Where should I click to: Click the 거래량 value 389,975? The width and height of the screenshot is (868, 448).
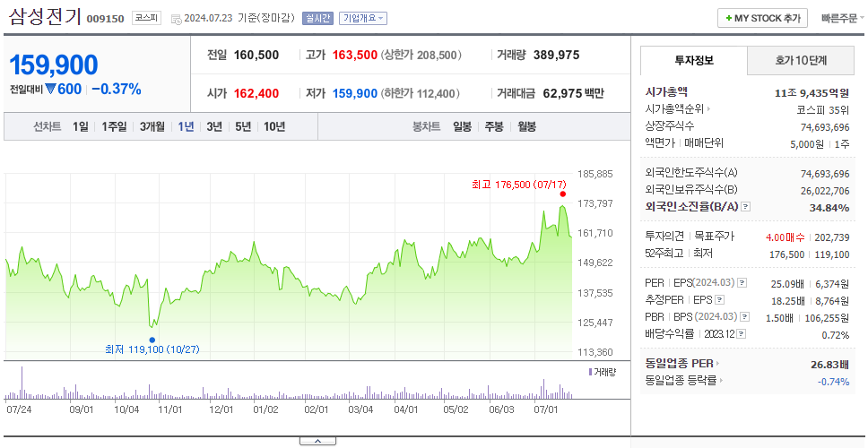[556, 56]
